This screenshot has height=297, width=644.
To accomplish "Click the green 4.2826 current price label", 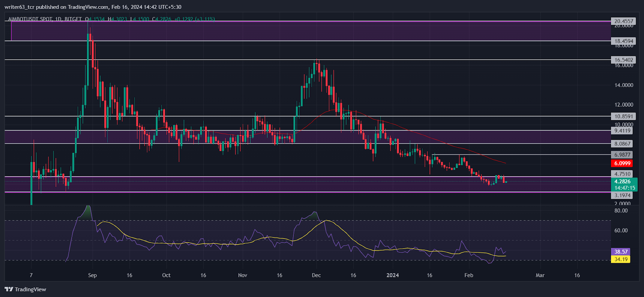I will (x=623, y=181).
